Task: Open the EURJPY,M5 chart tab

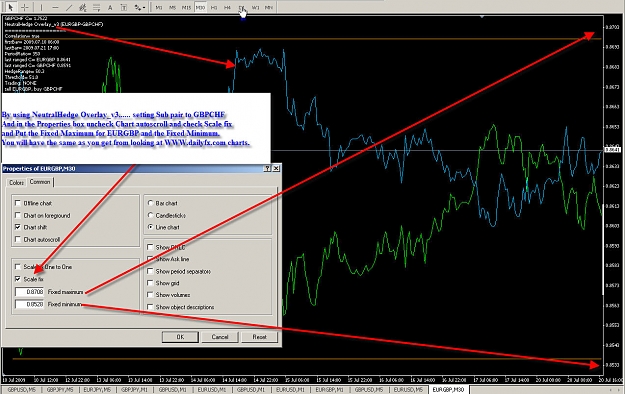Action: click(x=97, y=390)
